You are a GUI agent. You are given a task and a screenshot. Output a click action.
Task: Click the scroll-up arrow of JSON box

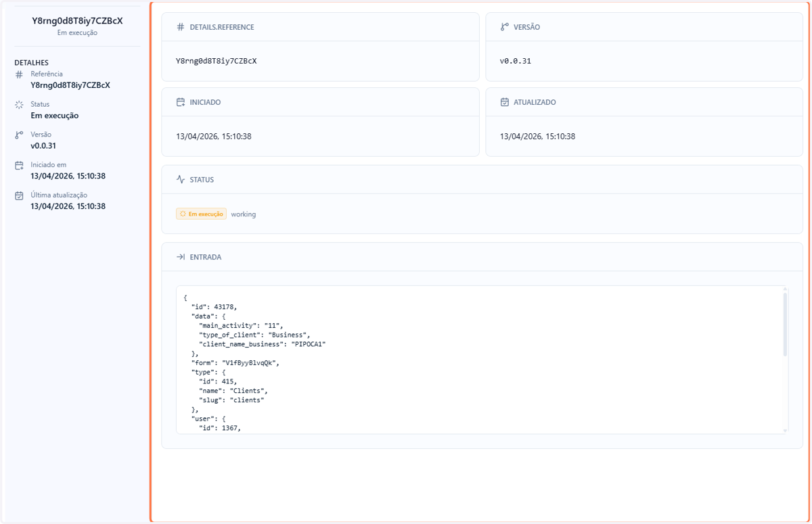point(785,289)
